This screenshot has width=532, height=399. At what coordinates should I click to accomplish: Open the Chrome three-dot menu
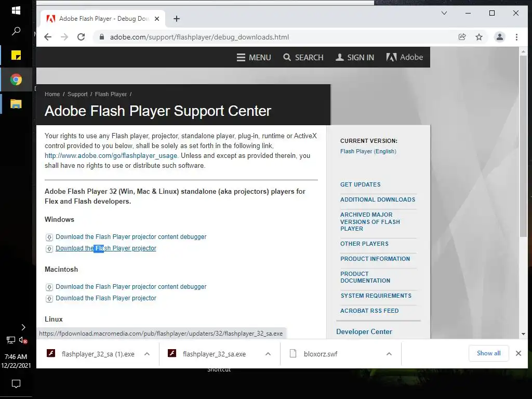pyautogui.click(x=516, y=37)
